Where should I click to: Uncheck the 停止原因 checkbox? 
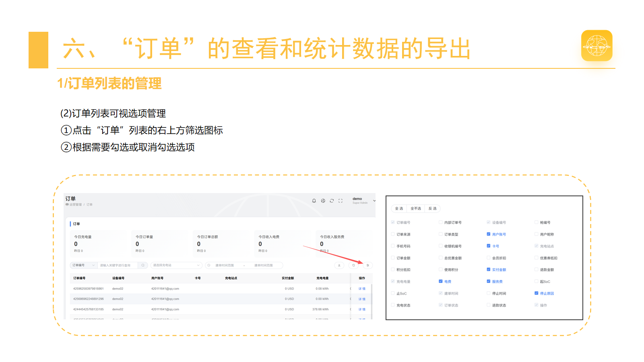click(537, 293)
